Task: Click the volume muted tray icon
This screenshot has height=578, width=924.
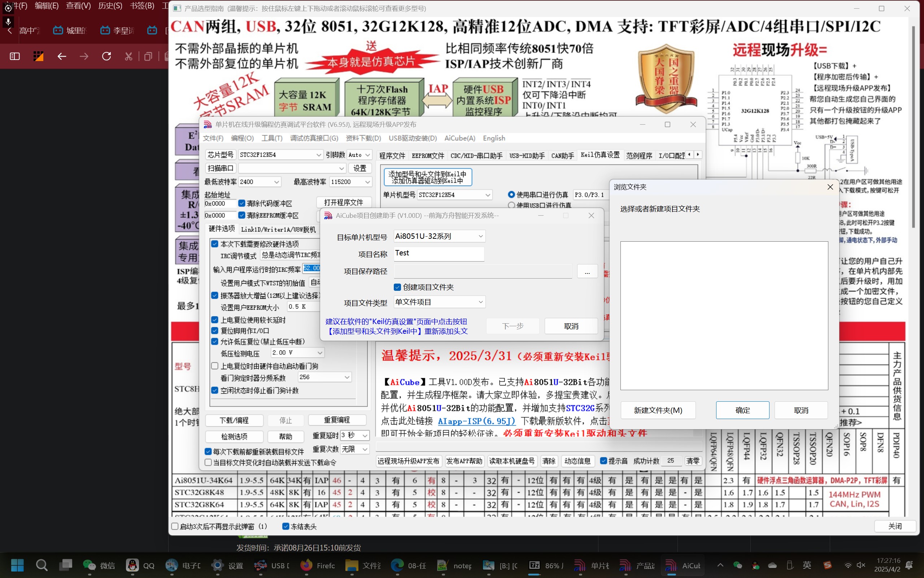Action: coord(861,565)
